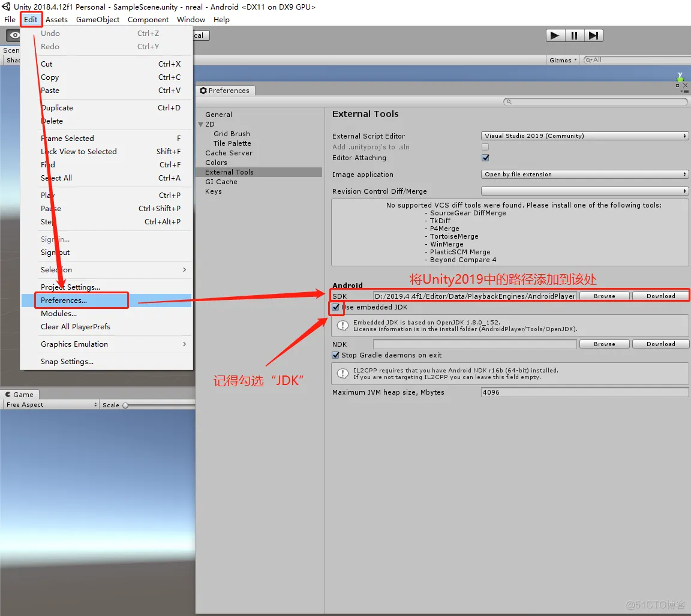This screenshot has width=691, height=616.
Task: Click the Preferences gear tab icon
Action: (x=203, y=91)
